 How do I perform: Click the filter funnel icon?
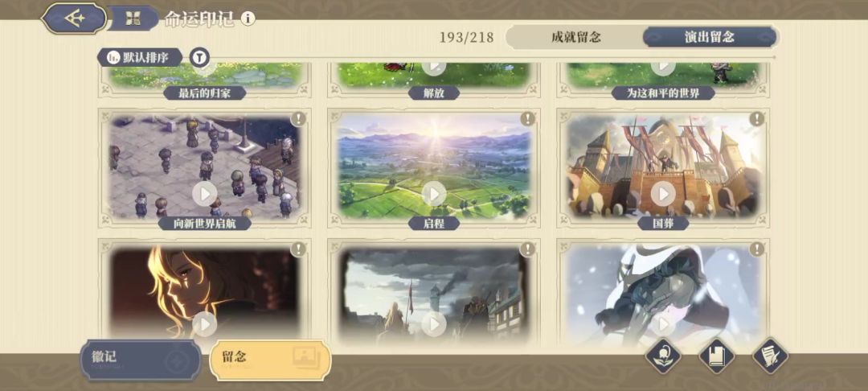(199, 56)
